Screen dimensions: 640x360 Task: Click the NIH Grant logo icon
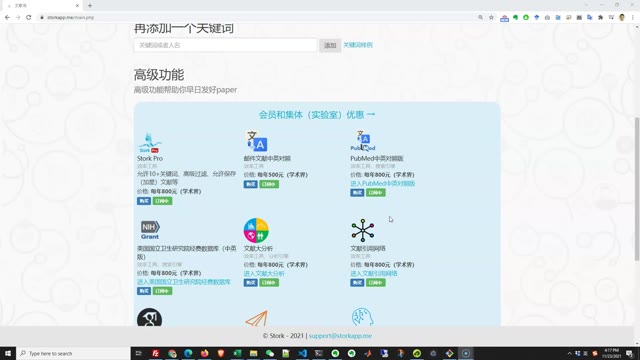150,230
